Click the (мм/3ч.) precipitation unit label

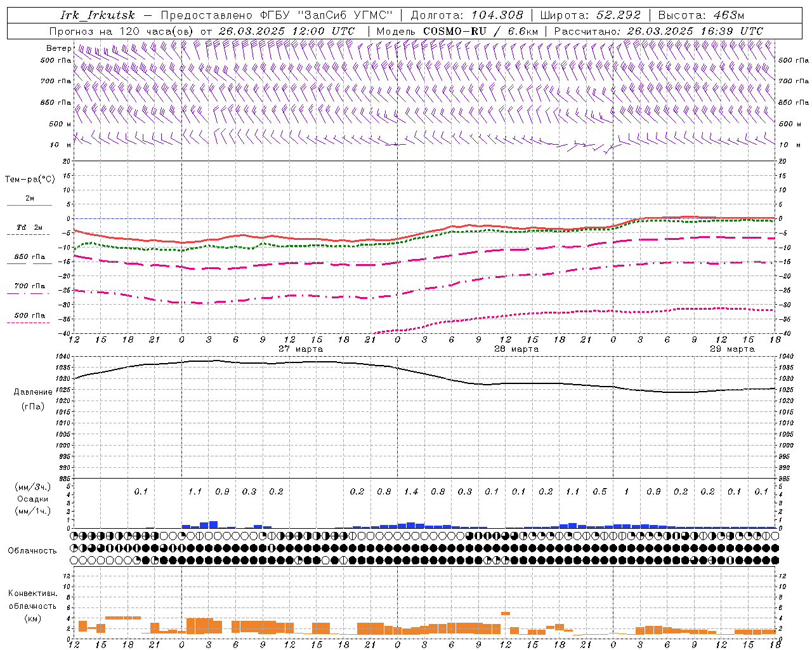tap(33, 487)
